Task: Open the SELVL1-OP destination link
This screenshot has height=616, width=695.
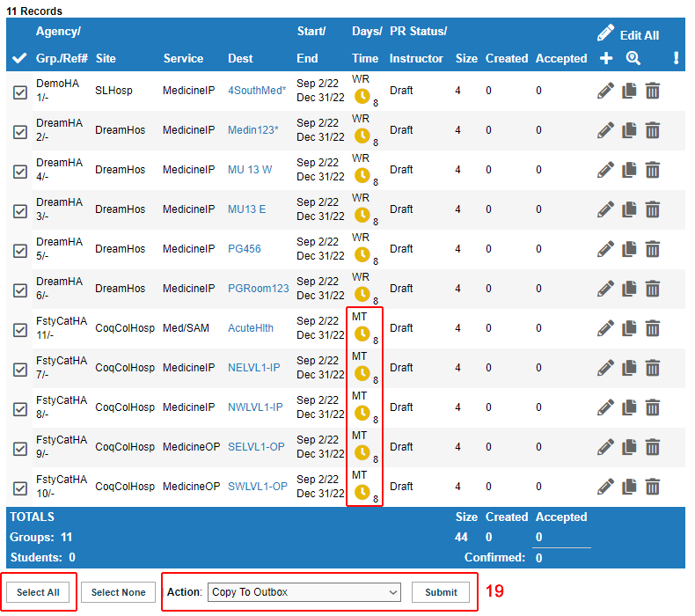Action: coord(256,446)
